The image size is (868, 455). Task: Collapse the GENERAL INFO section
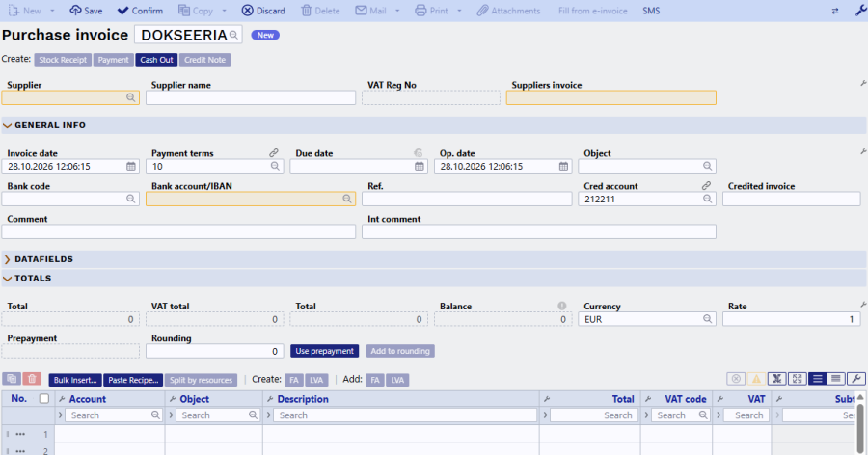click(x=7, y=125)
